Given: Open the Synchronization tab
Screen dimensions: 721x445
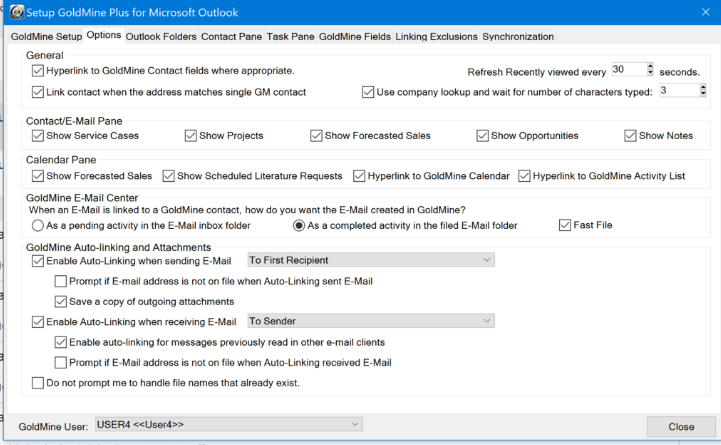Looking at the screenshot, I should (x=517, y=37).
